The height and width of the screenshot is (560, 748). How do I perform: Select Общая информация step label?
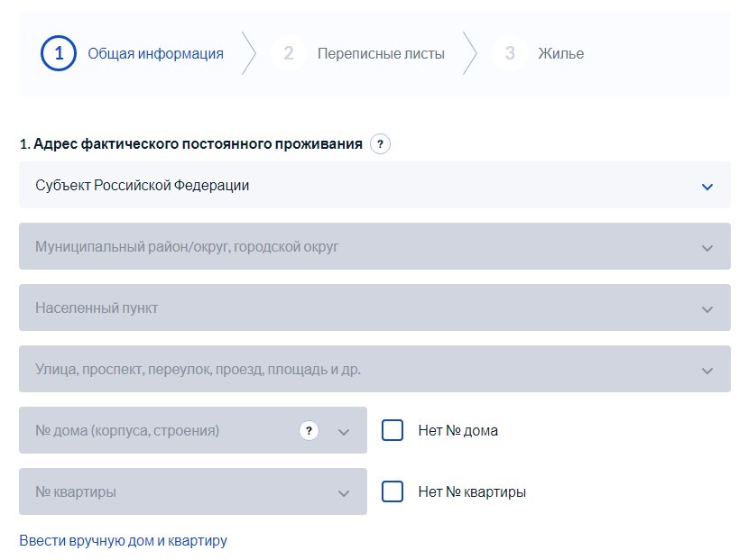[x=155, y=54]
